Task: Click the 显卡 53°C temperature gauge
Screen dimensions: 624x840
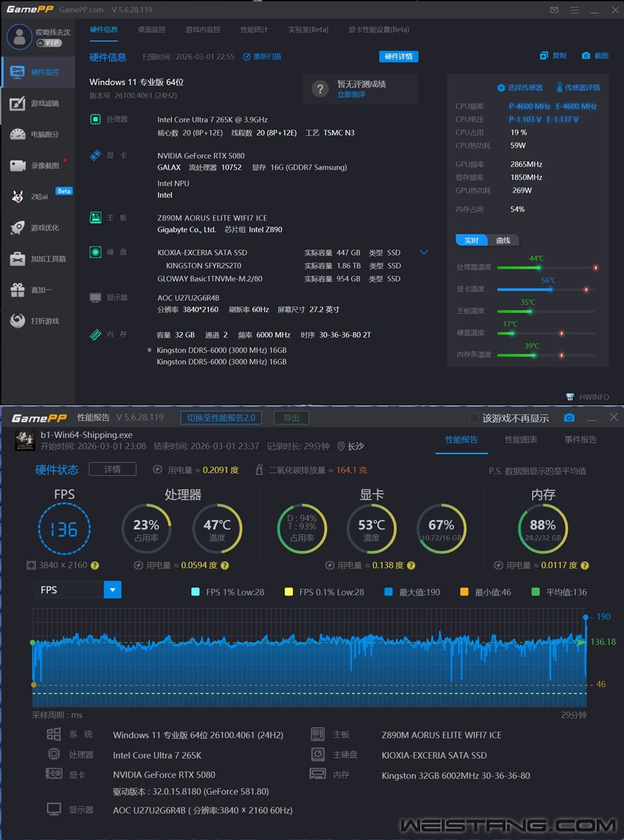Action: click(371, 529)
